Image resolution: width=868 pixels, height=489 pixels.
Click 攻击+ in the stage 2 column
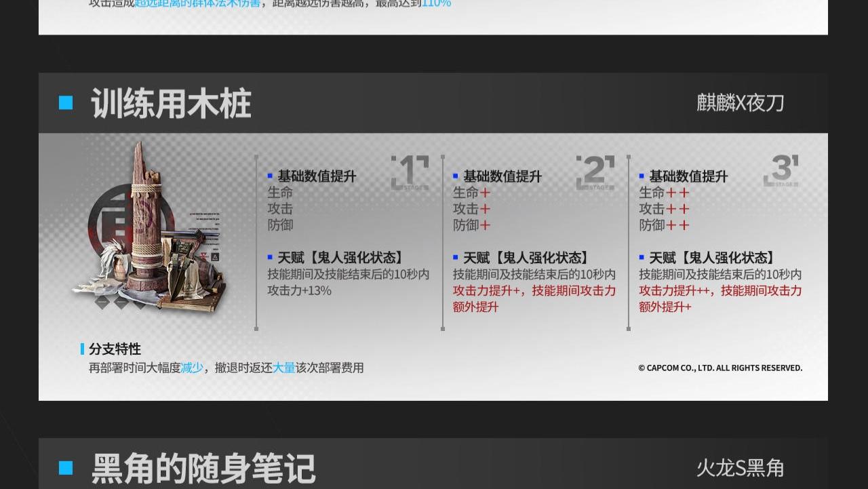(x=471, y=209)
